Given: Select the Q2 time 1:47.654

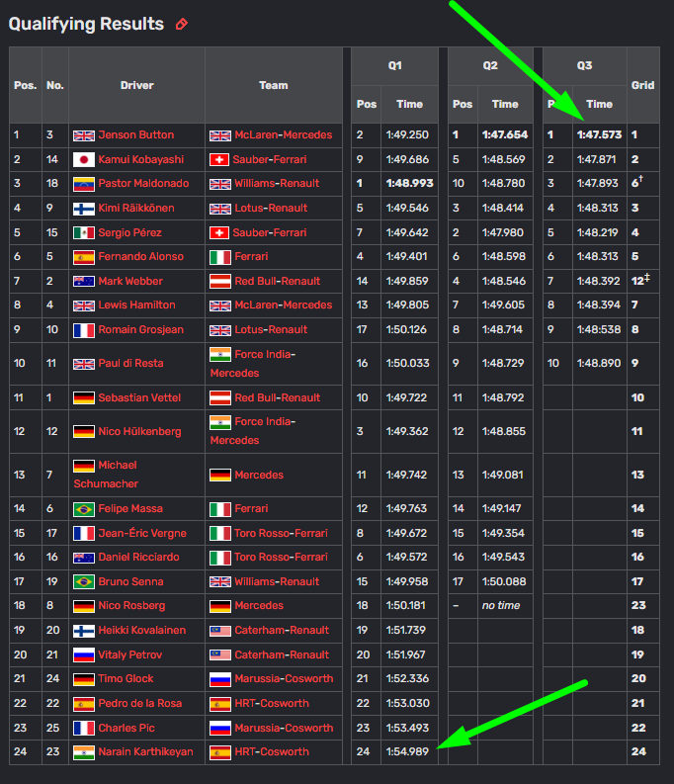Looking at the screenshot, I should [x=505, y=135].
